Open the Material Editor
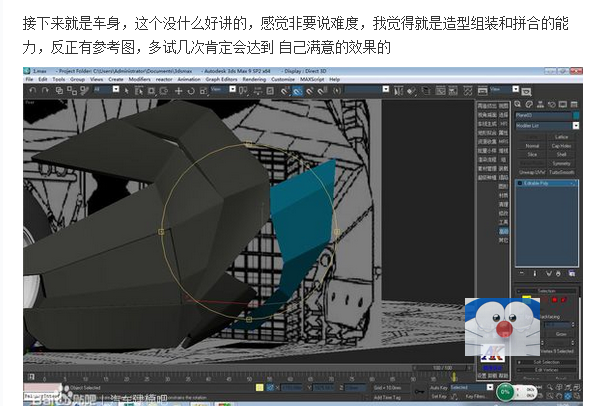590x406 pixels. [468, 91]
